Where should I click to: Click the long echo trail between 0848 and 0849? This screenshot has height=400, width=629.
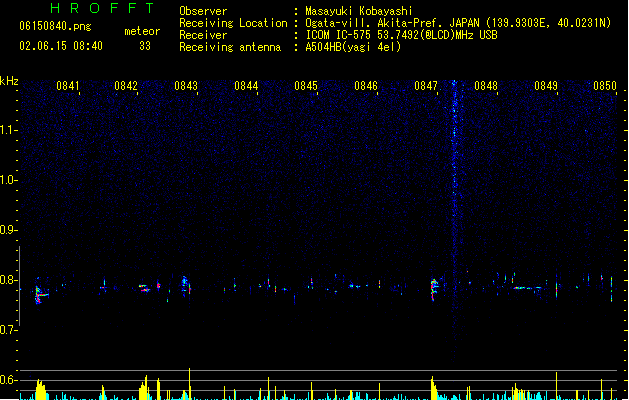point(528,288)
